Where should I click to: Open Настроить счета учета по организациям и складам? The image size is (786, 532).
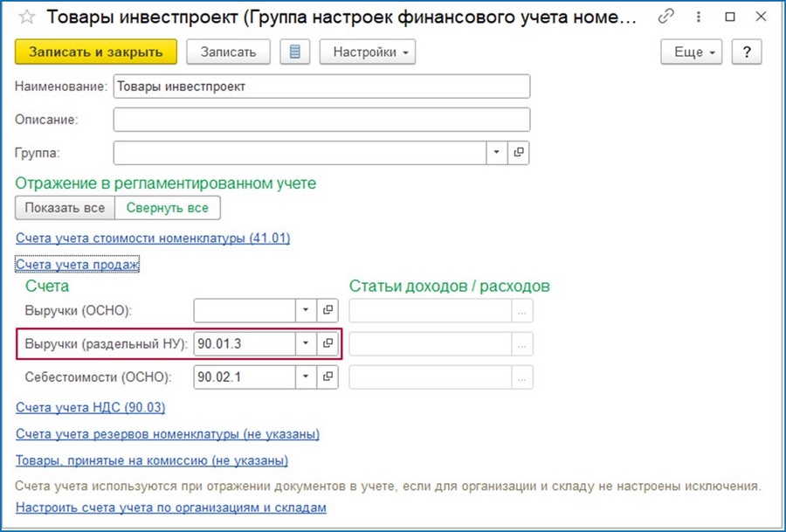point(171,507)
